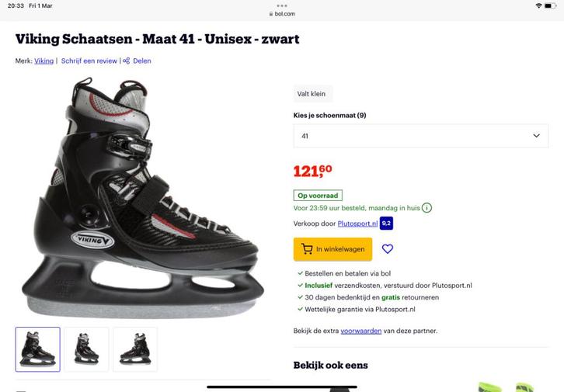
Task: Add product to wishlist with heart icon
Action: point(388,249)
